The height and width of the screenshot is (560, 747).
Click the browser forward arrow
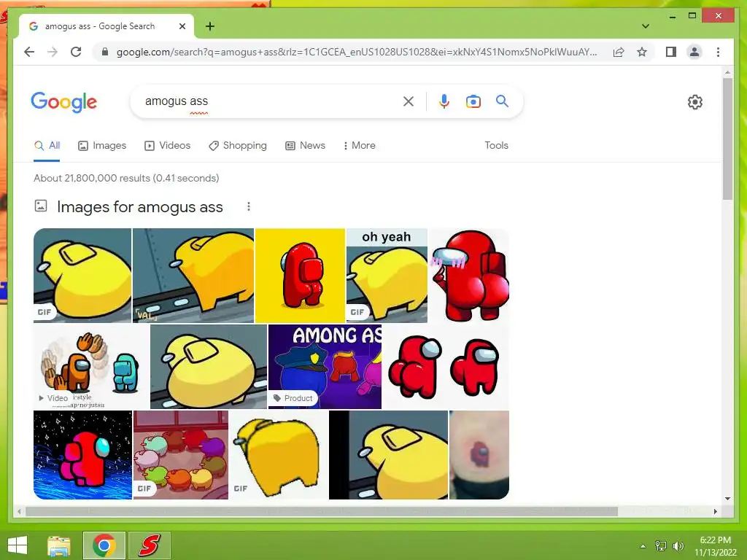click(x=53, y=52)
